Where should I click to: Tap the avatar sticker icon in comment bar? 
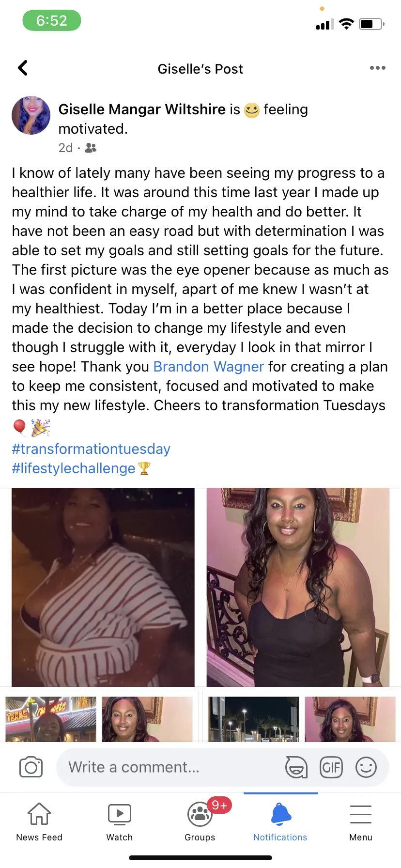(x=296, y=767)
